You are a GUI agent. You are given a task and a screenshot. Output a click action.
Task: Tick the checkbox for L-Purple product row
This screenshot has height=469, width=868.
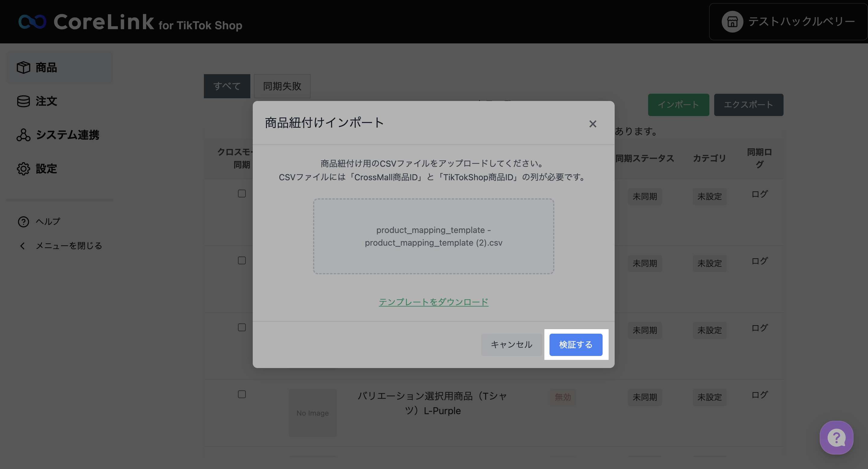pos(242,394)
